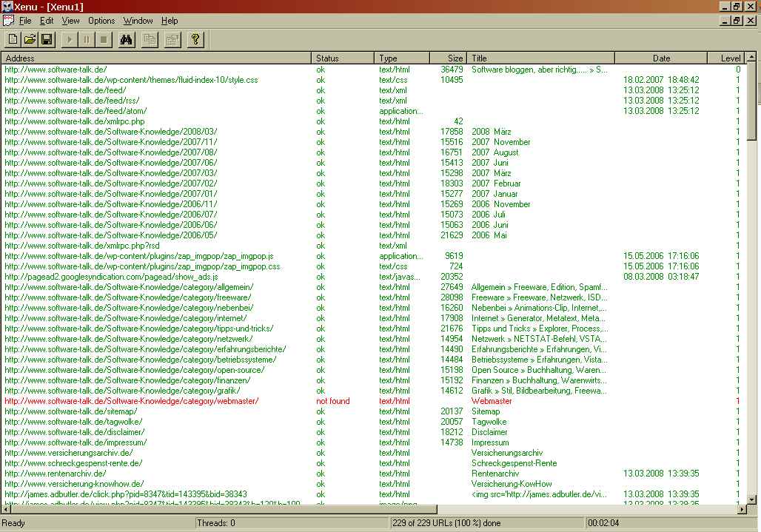Click the 'not found' status cell

pyautogui.click(x=332, y=401)
